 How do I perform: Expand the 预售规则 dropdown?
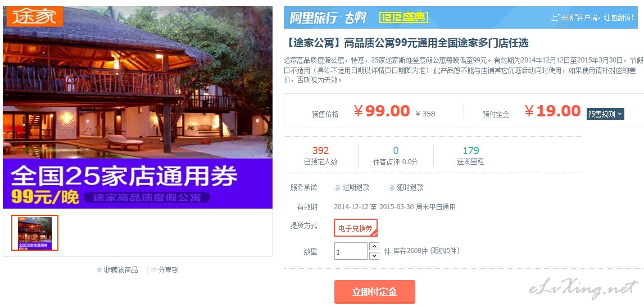point(605,114)
